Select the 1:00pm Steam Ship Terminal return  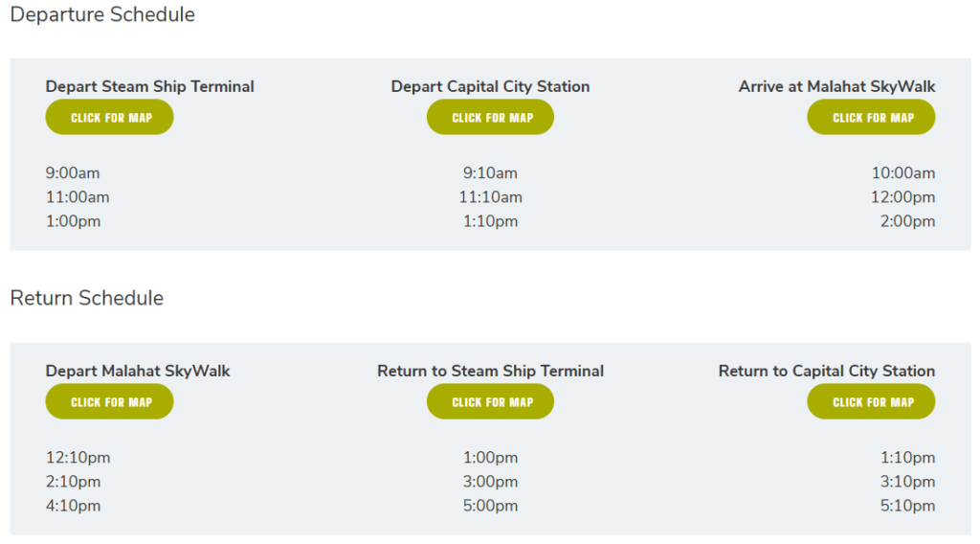[491, 458]
